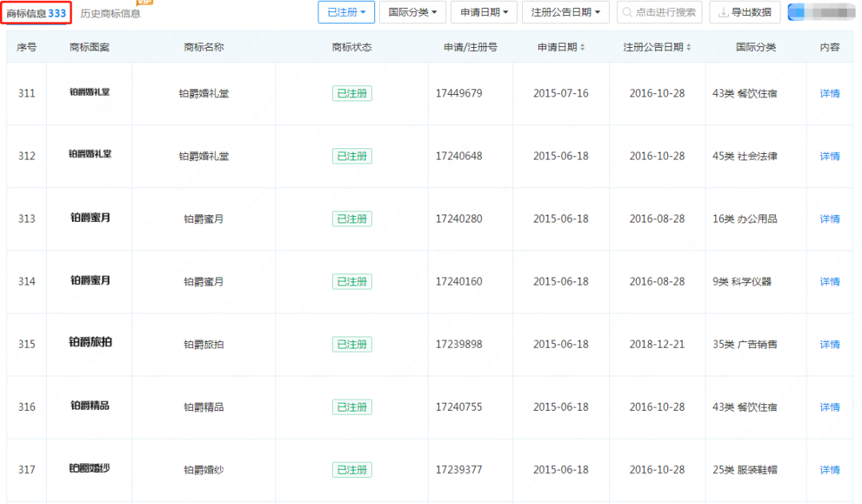Select registration number 17240280
The image size is (862, 504).
point(459,219)
